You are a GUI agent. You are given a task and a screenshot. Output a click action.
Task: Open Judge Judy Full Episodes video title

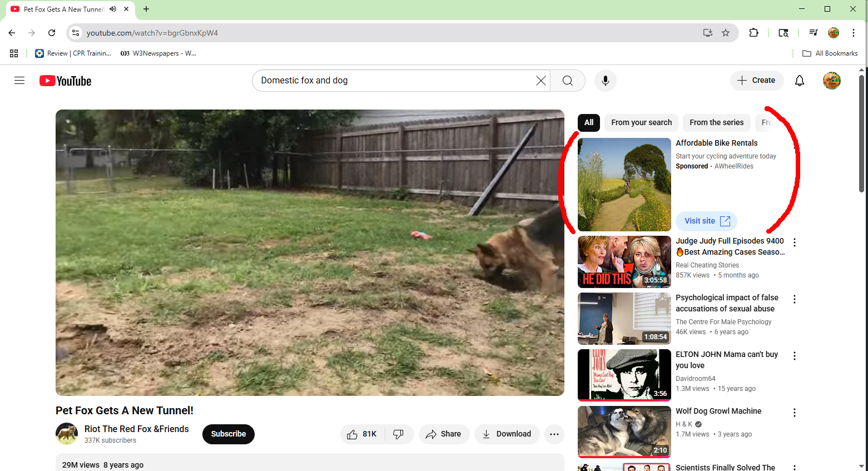730,246
